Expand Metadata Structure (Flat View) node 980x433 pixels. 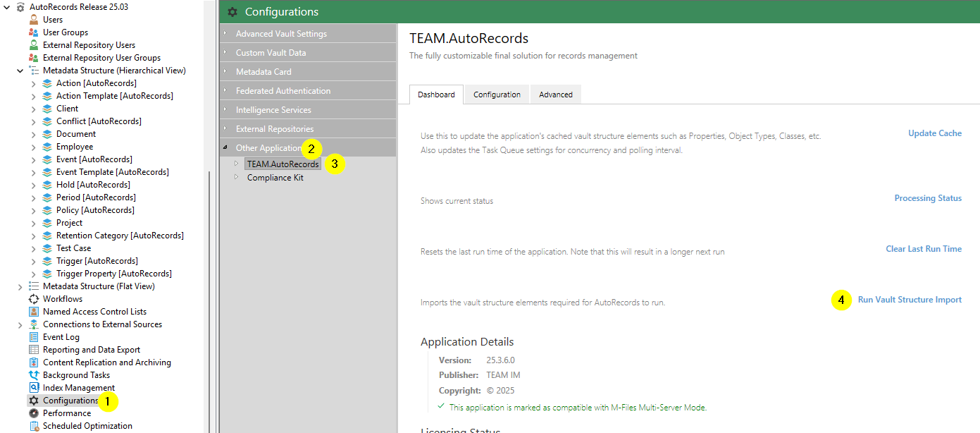coord(20,286)
